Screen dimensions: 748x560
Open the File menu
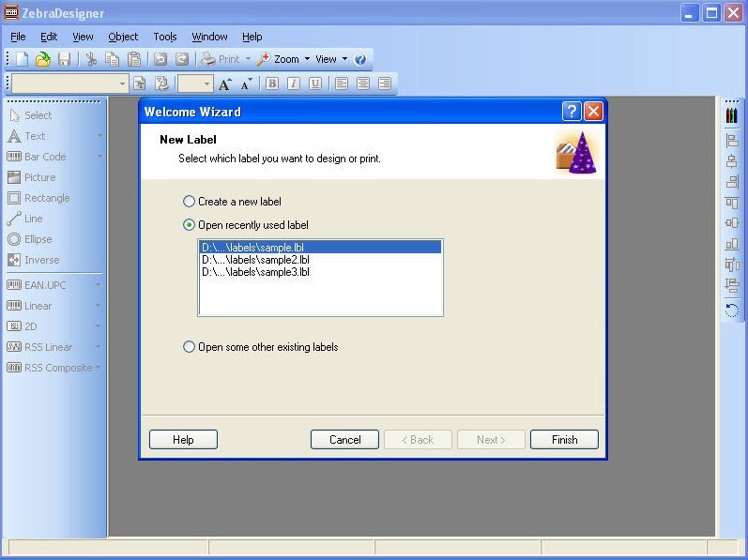click(18, 37)
